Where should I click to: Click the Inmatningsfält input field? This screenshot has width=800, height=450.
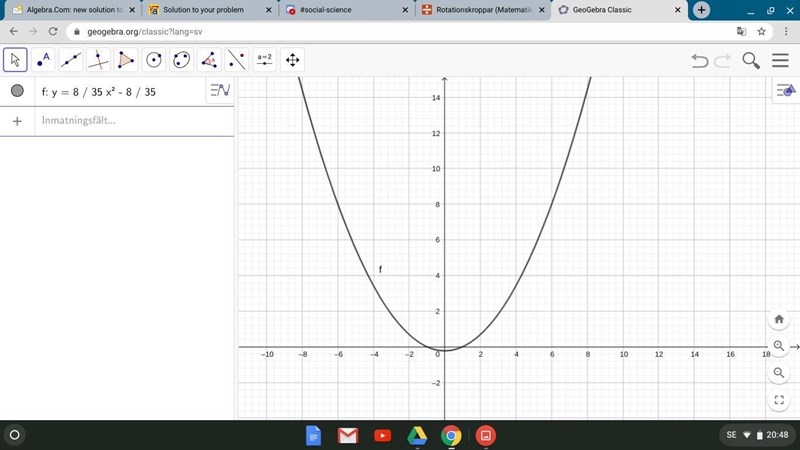(130, 121)
